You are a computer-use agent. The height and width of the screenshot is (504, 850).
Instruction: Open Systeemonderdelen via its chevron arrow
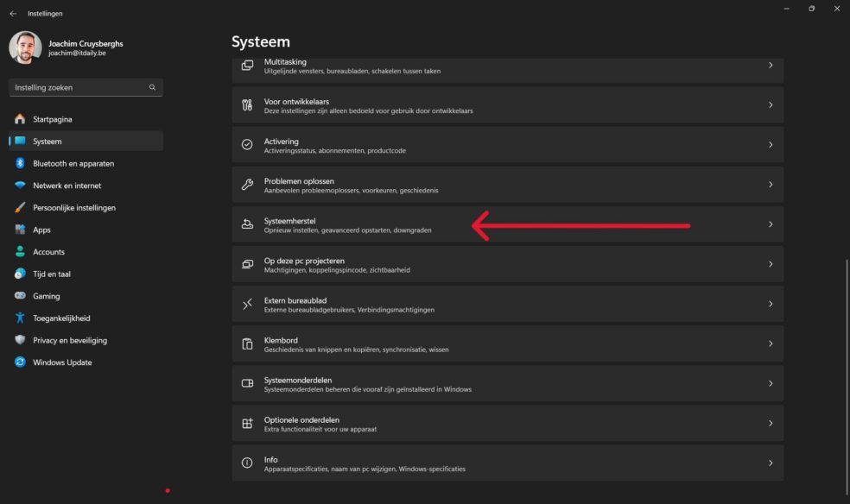771,383
